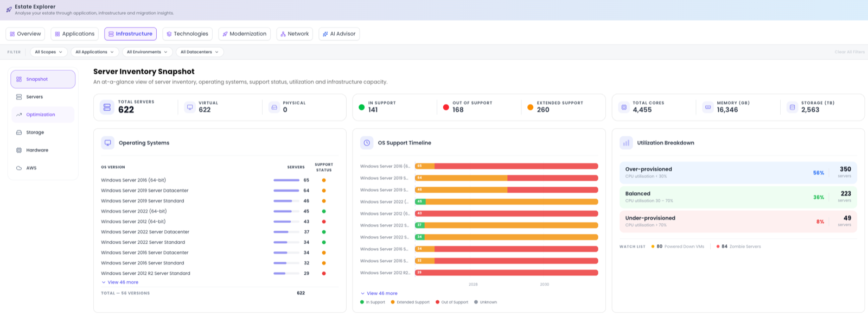The height and width of the screenshot is (316, 868).
Task: Click the Over-provisioned utilization card
Action: (x=738, y=172)
